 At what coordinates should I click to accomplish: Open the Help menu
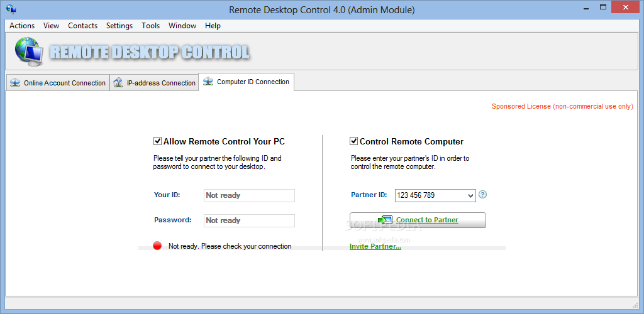tap(213, 25)
